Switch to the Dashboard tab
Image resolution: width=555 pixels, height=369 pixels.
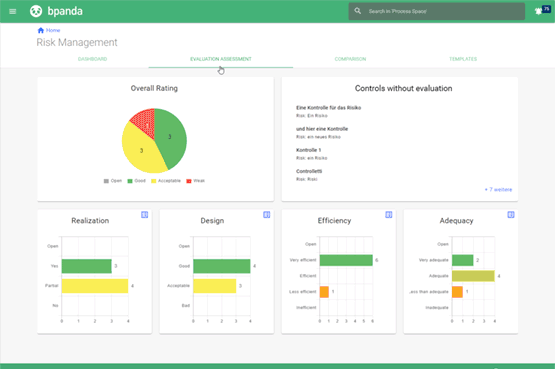[92, 59]
